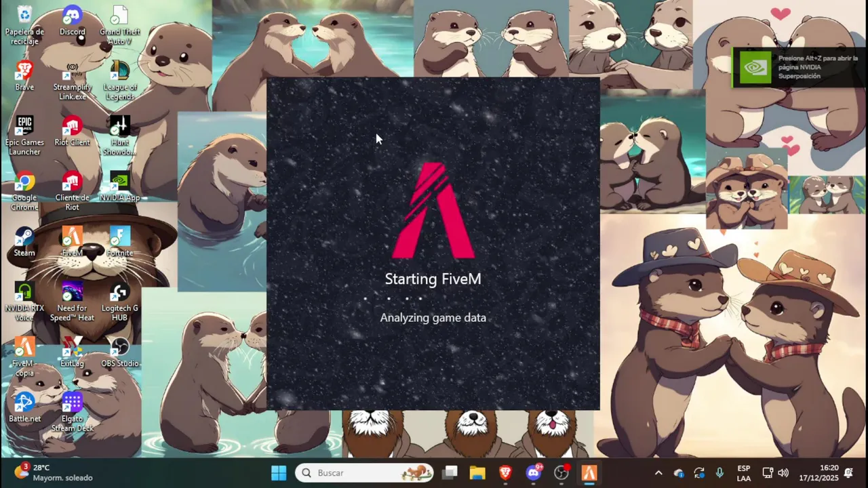Launch Need for Speed Heat shortcut
The height and width of the screenshot is (488, 868).
72,302
